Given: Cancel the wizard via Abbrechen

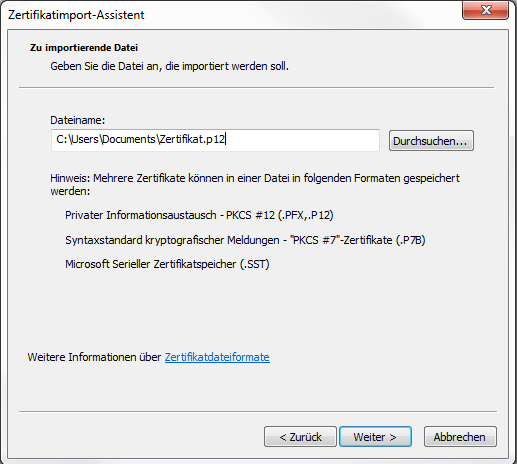Looking at the screenshot, I should point(460,437).
